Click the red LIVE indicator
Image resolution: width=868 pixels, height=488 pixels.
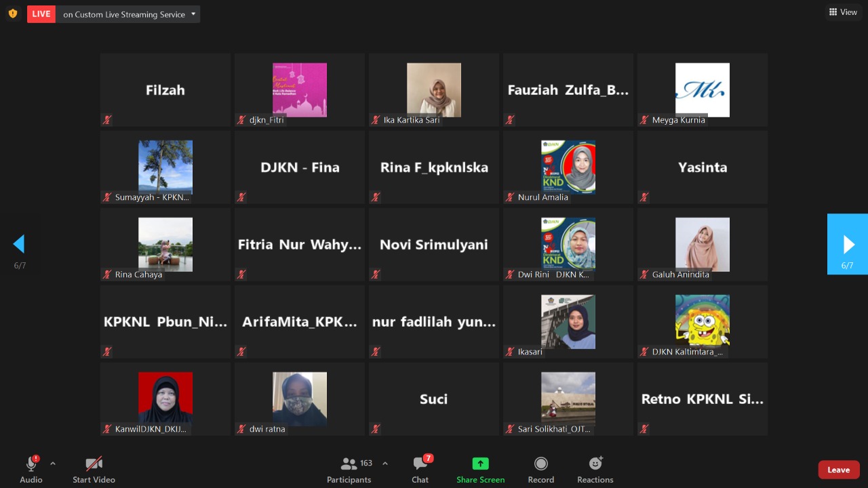[41, 14]
